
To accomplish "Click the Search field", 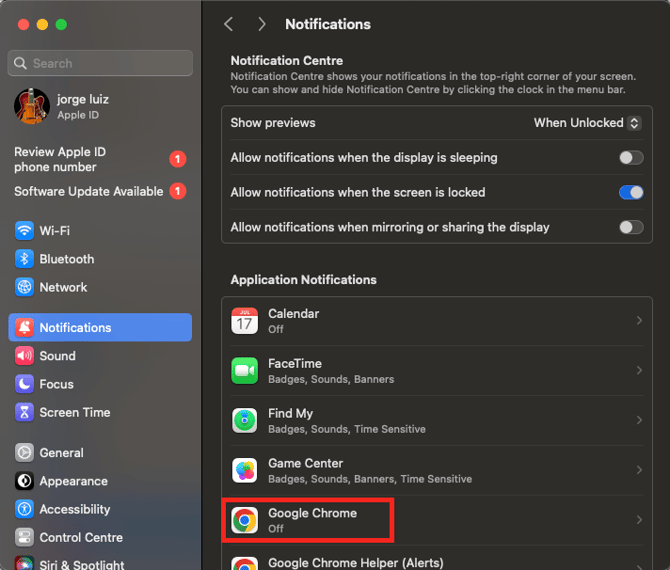I will pyautogui.click(x=100, y=63).
